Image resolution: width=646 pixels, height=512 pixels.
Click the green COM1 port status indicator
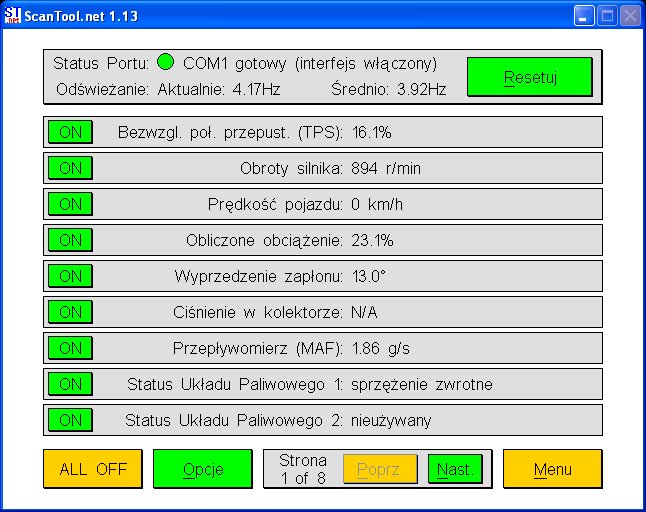pos(166,63)
